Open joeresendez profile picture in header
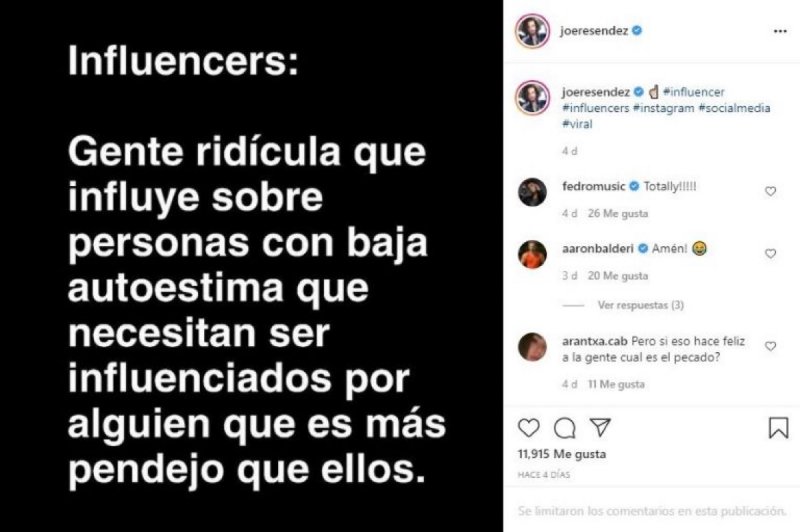 (x=532, y=31)
